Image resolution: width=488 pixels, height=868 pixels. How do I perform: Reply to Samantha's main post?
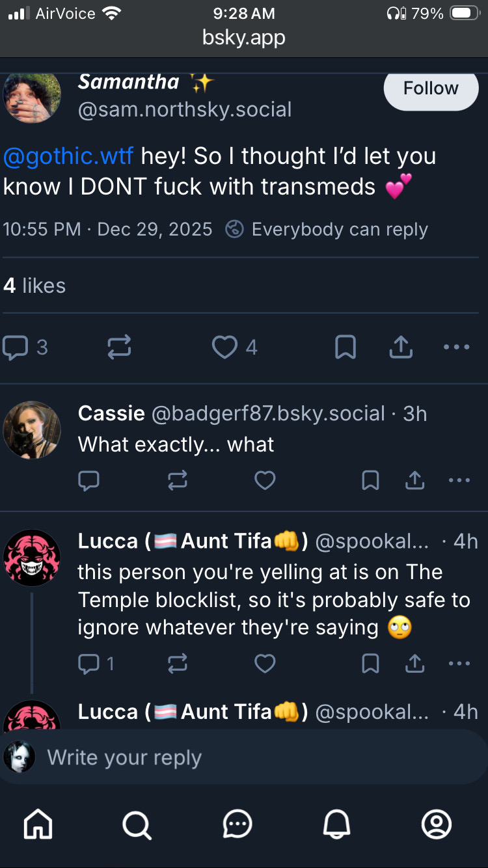click(15, 347)
